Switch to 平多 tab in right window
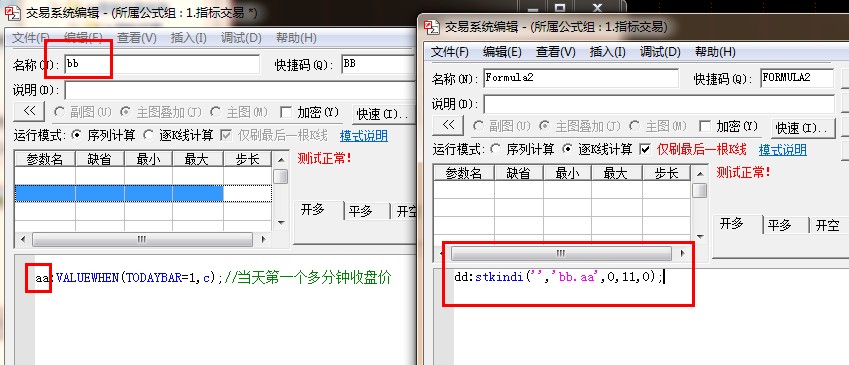 click(x=786, y=225)
